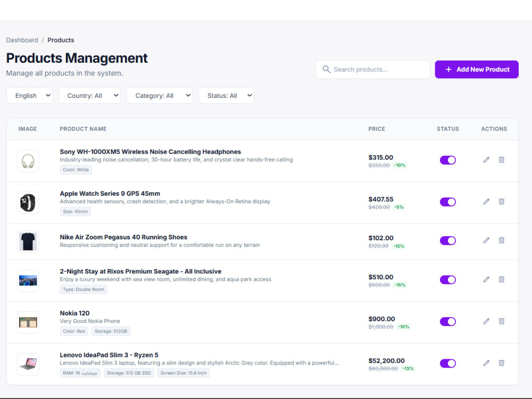Click the $52,200.00 price value
Viewport: 532px width, 399px height.
[386, 361]
